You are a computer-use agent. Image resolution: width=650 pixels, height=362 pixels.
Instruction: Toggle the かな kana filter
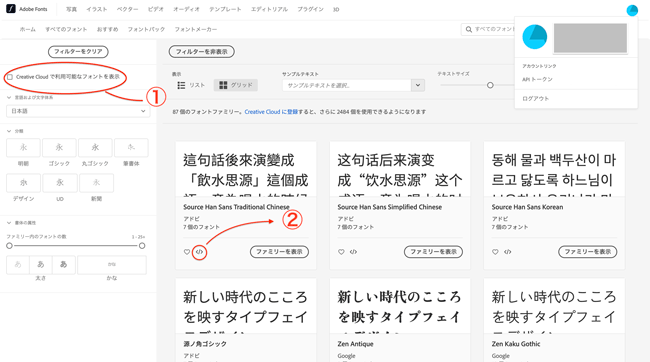click(x=112, y=265)
